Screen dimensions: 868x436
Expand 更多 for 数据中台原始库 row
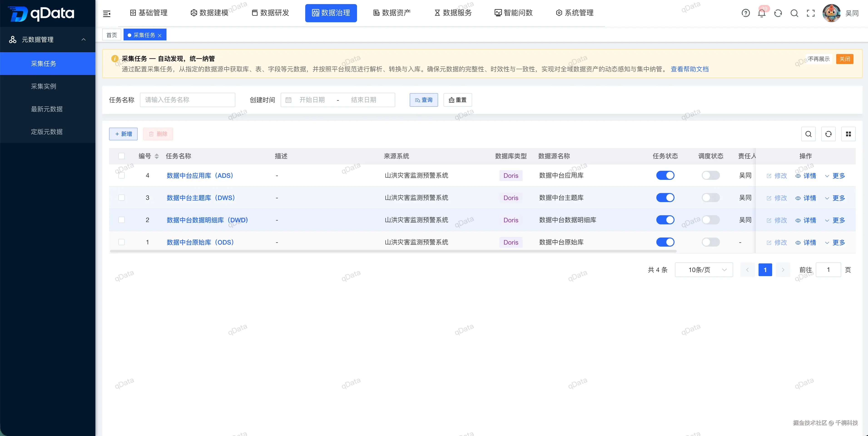click(x=835, y=242)
